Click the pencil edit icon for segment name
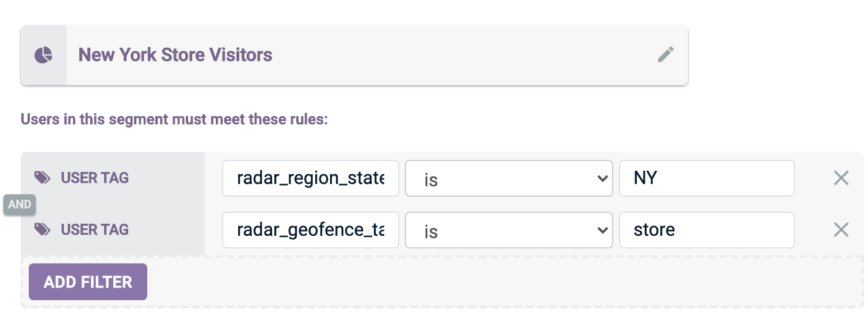Image resolution: width=868 pixels, height=314 pixels. [x=666, y=55]
